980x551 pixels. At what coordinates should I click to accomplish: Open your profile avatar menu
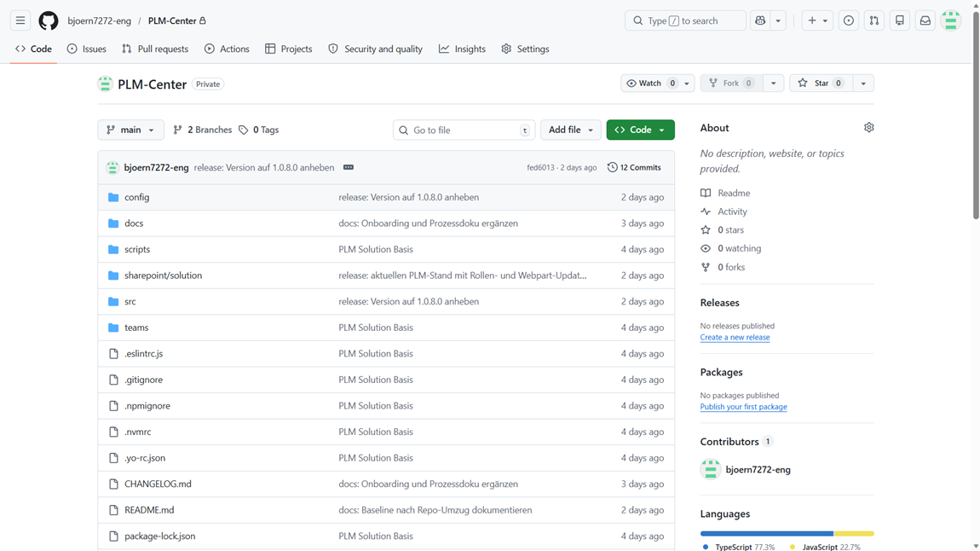[951, 20]
